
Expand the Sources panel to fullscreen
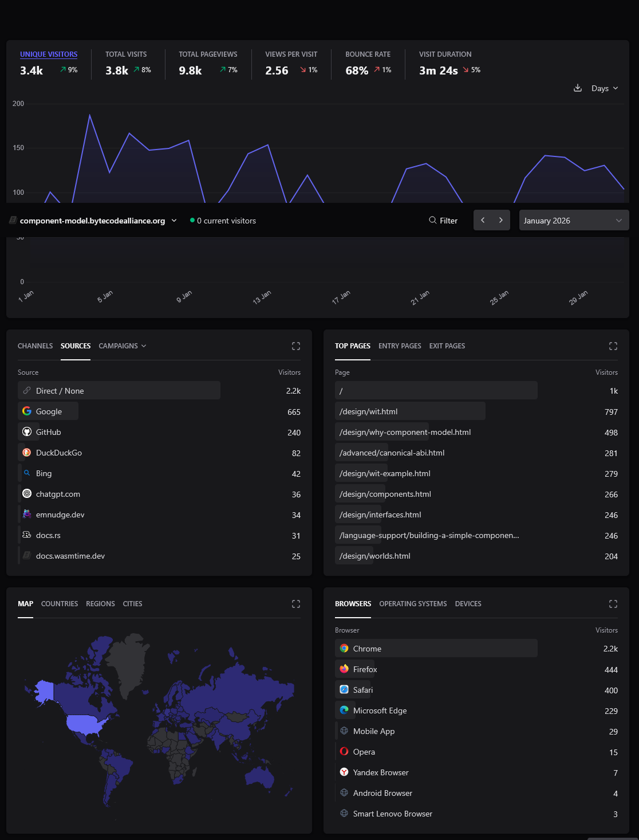tap(296, 346)
